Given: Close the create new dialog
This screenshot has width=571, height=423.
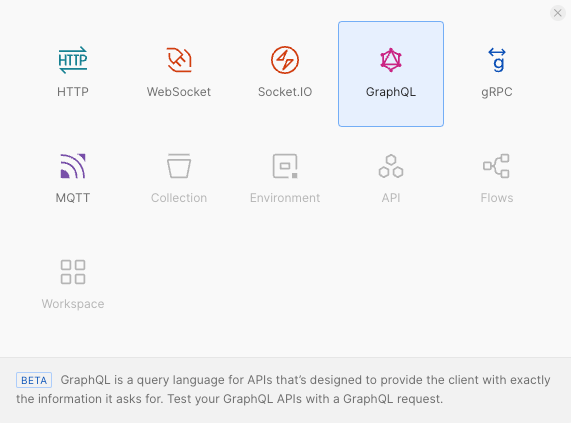Looking at the screenshot, I should tap(558, 13).
